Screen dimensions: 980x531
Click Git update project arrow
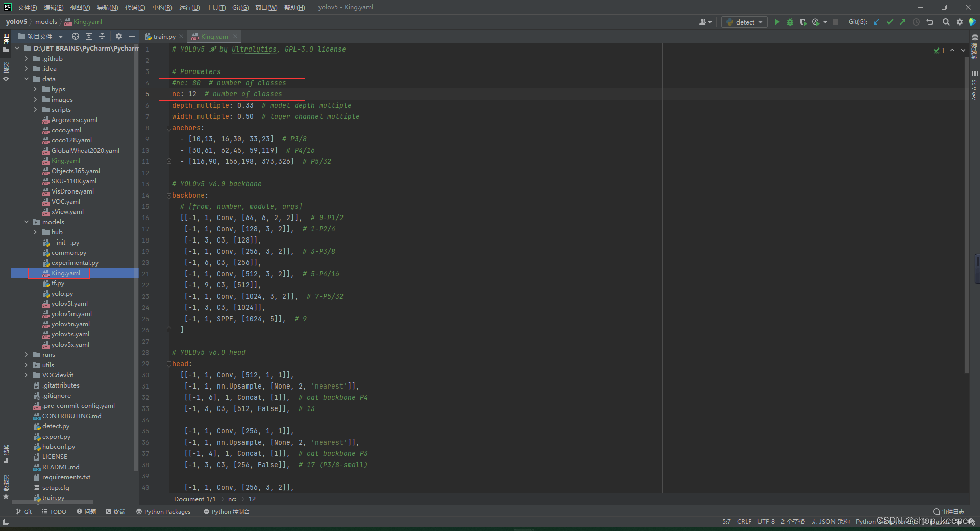tap(876, 22)
